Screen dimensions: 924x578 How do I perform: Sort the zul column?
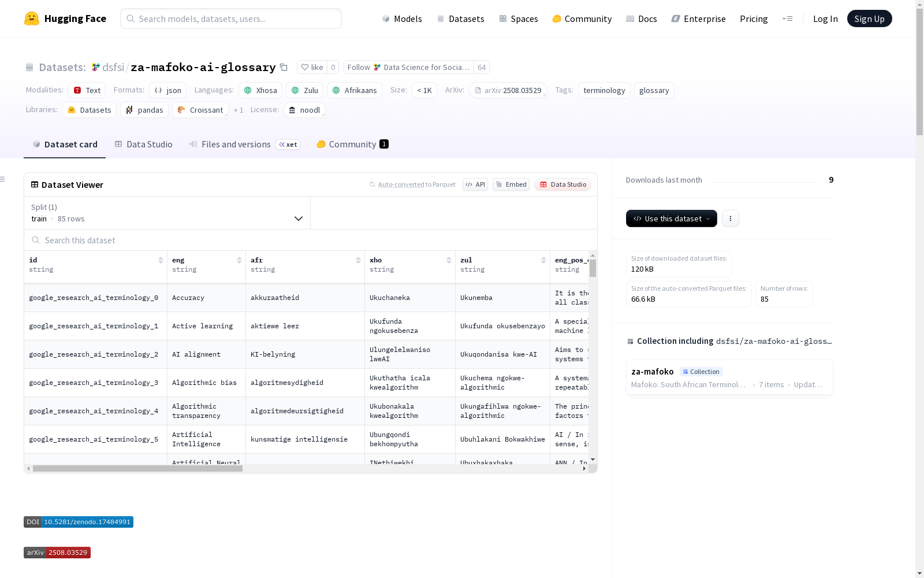pos(543,260)
